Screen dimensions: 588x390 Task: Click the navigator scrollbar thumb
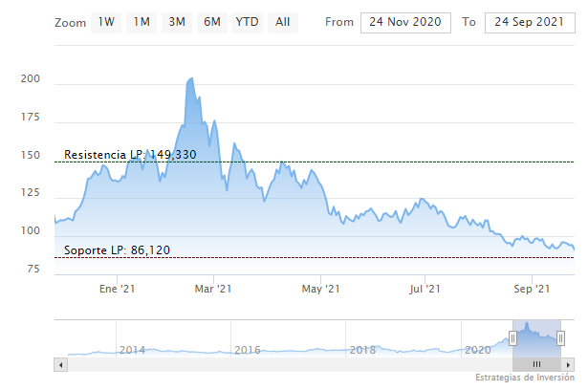[x=536, y=364]
